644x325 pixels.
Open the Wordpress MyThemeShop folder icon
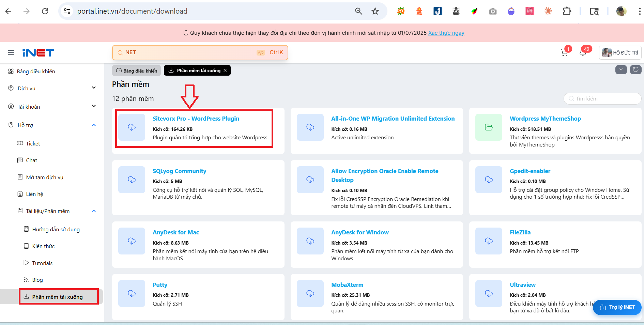pyautogui.click(x=489, y=127)
